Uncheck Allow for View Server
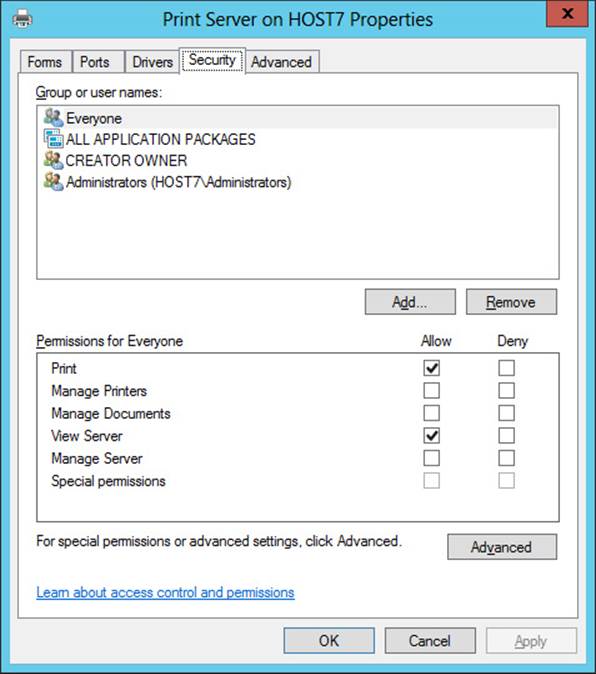Viewport: 596px width, 674px height. pyautogui.click(x=431, y=436)
